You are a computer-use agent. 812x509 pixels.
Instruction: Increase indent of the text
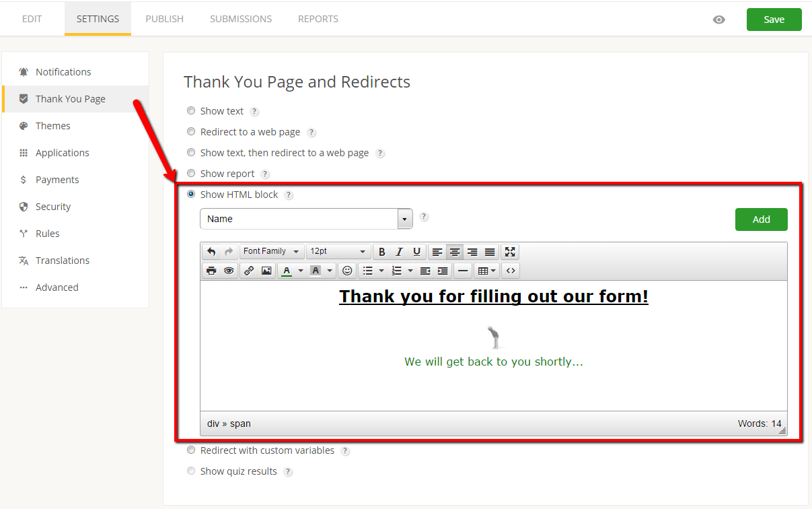[443, 271]
